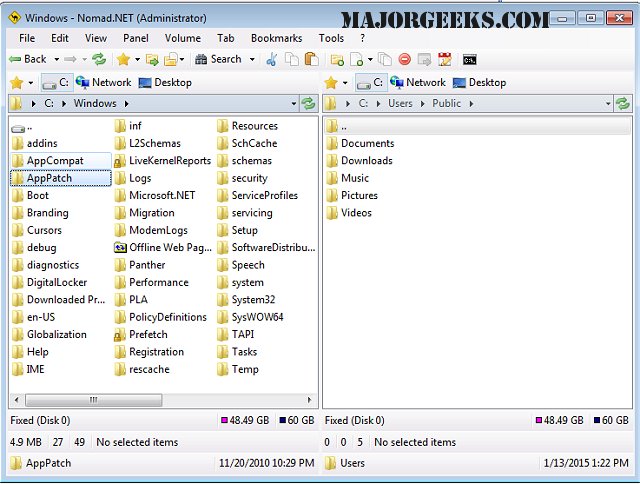The height and width of the screenshot is (484, 640).
Task: Click the left panel horizontal scrollbar thumb
Action: [93, 400]
